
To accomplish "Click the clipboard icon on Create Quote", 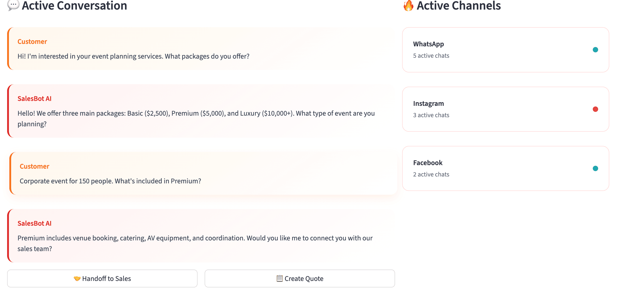I will (x=279, y=278).
